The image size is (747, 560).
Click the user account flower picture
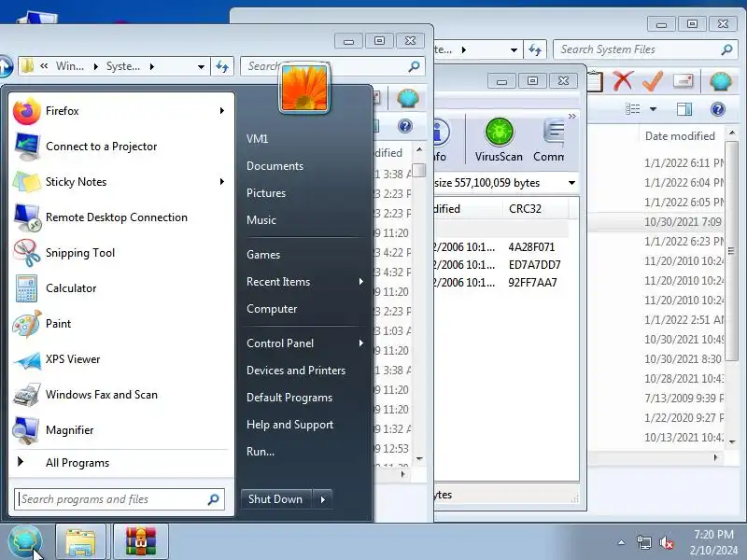click(x=304, y=88)
